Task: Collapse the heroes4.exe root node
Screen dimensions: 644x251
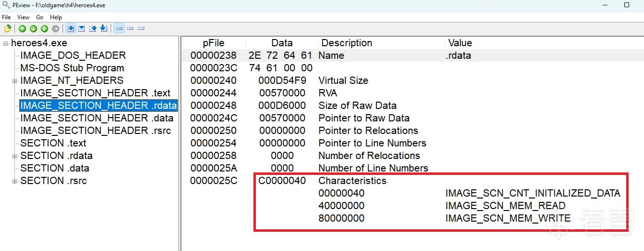Action: coord(6,43)
